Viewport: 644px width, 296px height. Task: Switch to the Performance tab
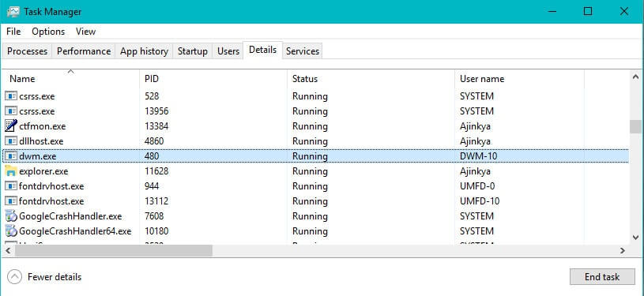(x=84, y=51)
